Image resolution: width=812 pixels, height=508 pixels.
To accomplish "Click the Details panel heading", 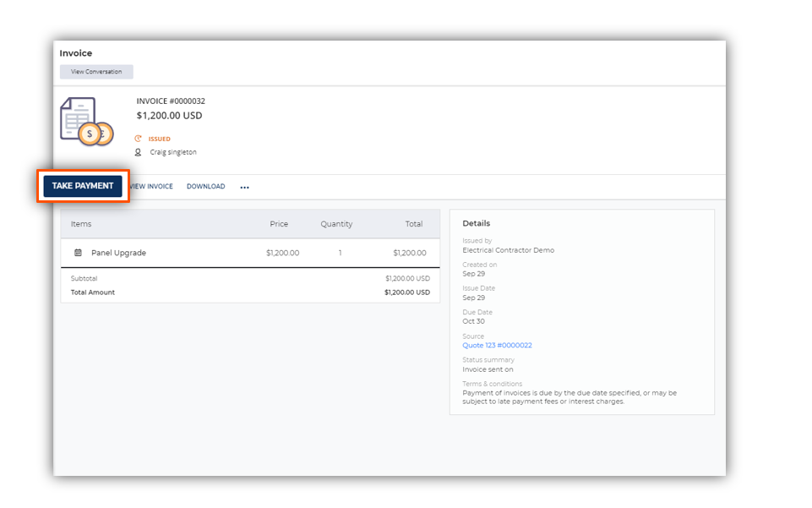I will pos(477,223).
